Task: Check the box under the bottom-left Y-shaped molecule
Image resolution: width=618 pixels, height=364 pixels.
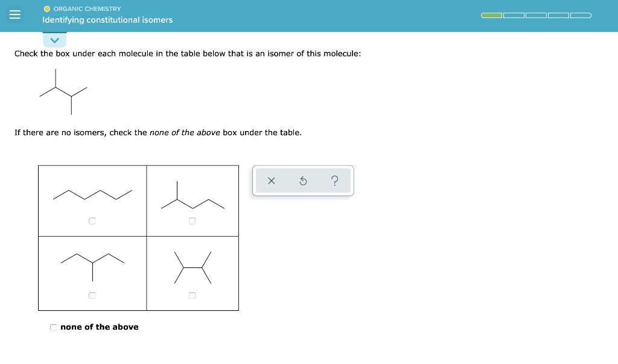Action: tap(92, 295)
